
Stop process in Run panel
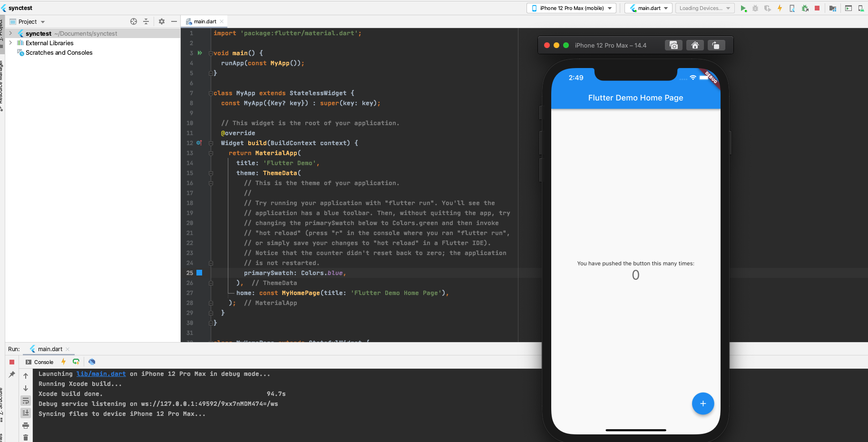click(12, 362)
